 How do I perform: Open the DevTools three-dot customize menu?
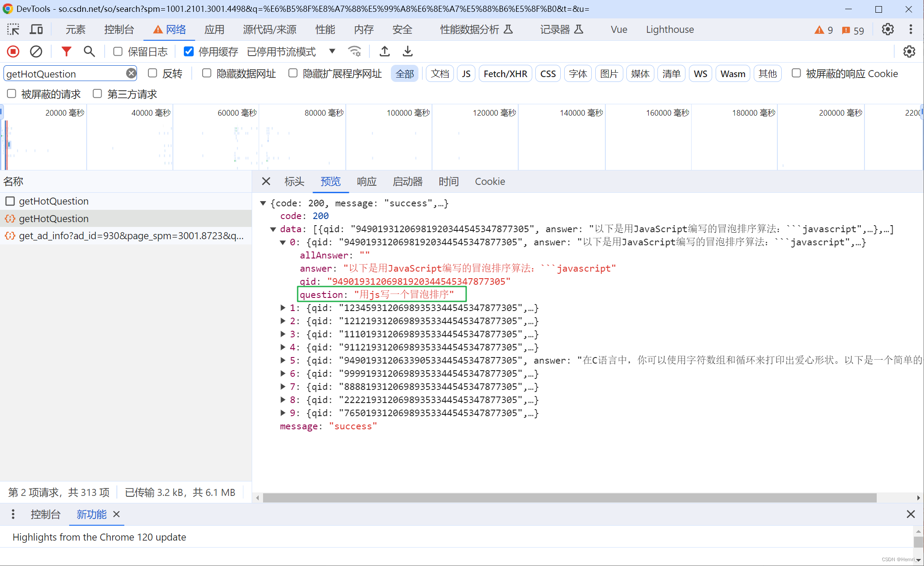[x=911, y=29]
